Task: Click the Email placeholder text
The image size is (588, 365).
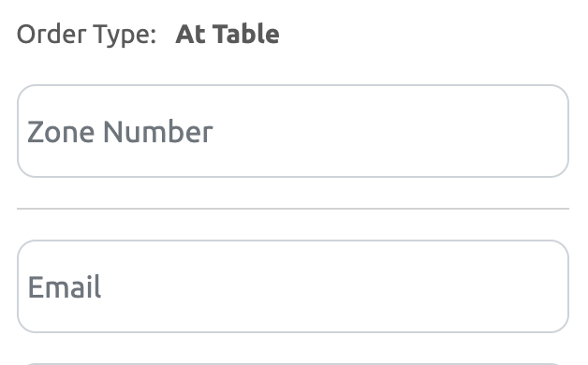Action: (x=64, y=287)
